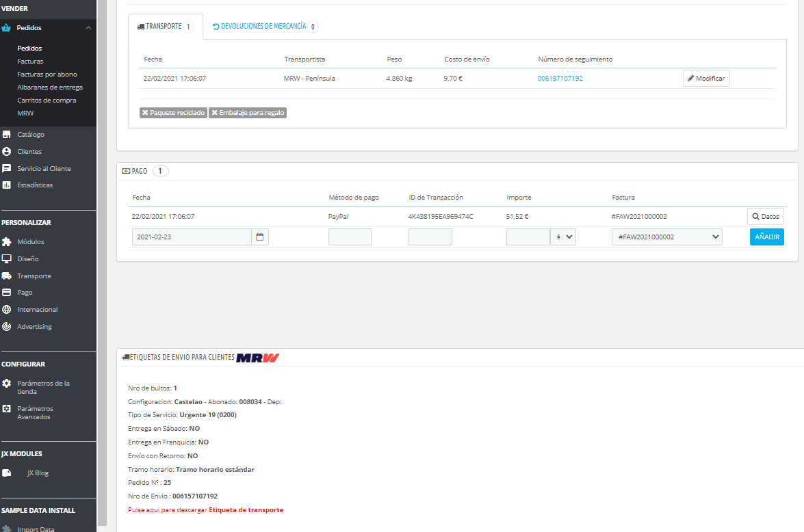
Task: Click the MRW logo in shipping labels
Action: pos(257,358)
